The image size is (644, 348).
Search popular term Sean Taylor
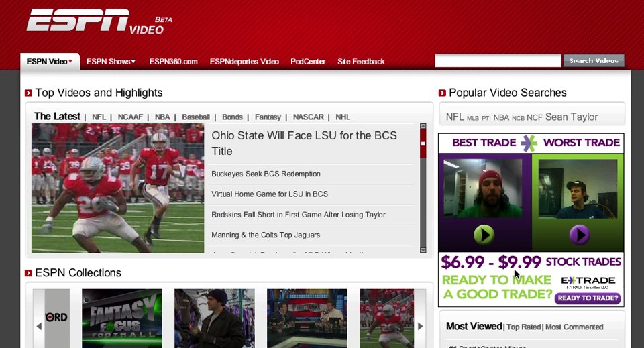click(x=572, y=117)
